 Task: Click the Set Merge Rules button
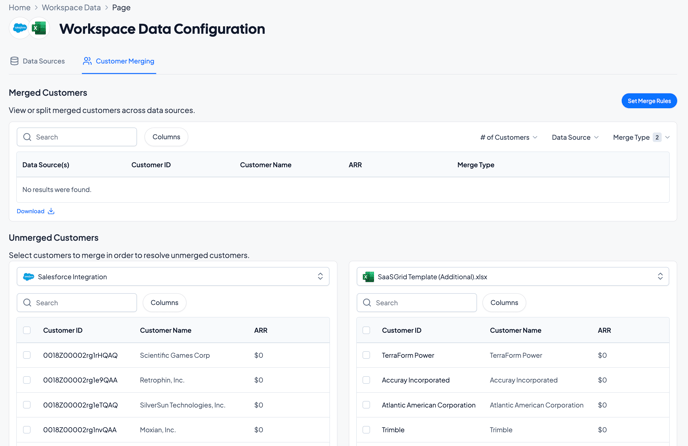coord(649,101)
